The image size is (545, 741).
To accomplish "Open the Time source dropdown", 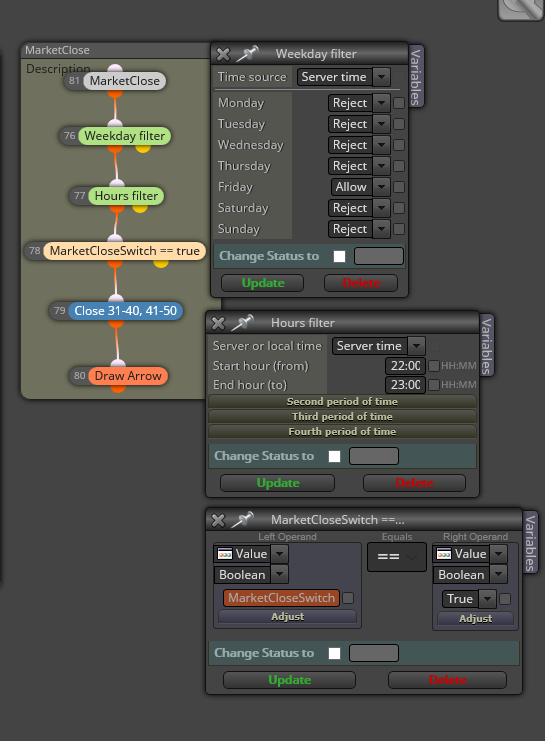I will (x=344, y=77).
